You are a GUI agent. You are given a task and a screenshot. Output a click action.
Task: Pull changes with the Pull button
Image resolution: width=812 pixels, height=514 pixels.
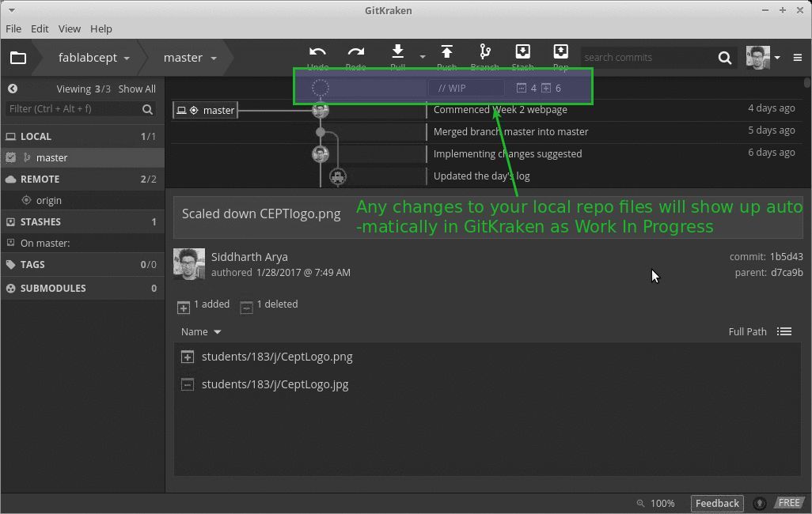[x=398, y=58]
